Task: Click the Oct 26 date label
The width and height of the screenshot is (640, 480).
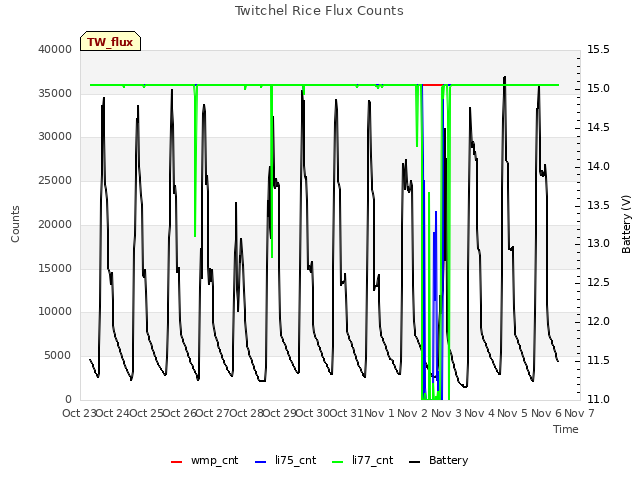Action: coord(180,413)
